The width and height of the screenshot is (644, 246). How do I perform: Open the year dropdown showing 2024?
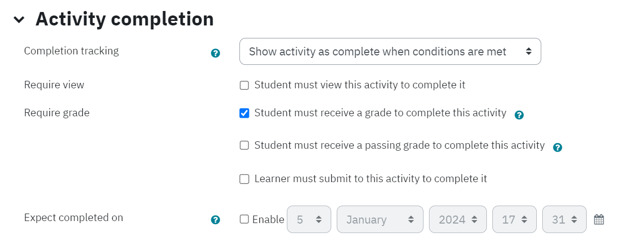point(458,219)
